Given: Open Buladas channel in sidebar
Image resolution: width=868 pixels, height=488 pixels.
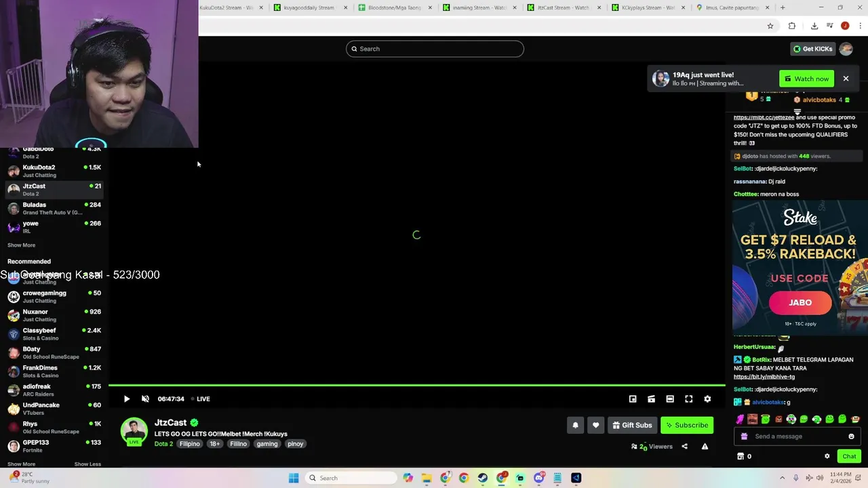Looking at the screenshot, I should (54, 208).
